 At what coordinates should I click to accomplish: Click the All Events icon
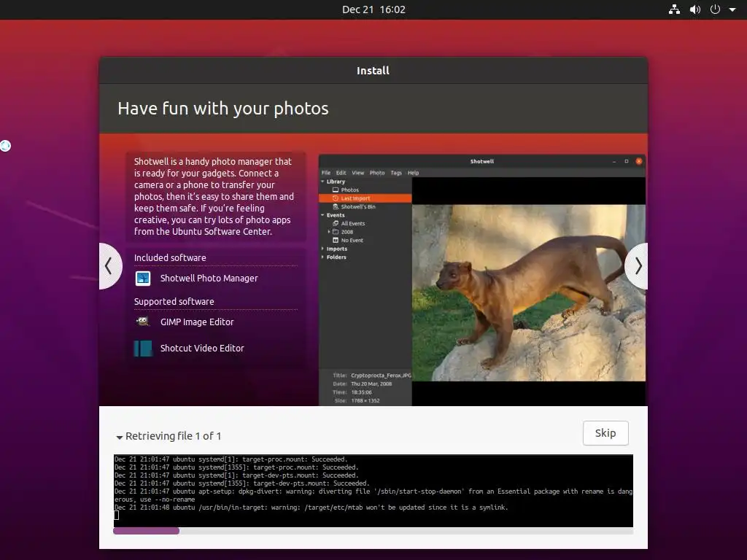click(336, 223)
